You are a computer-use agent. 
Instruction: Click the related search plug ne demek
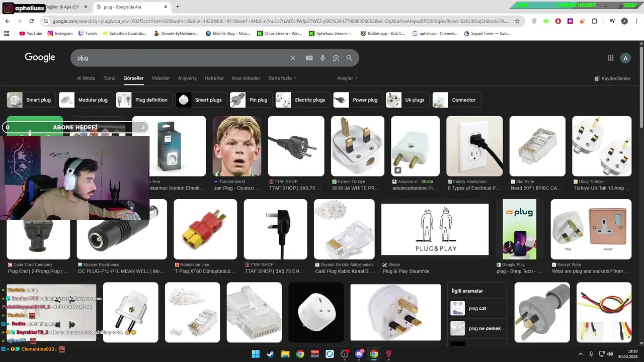(x=477, y=328)
